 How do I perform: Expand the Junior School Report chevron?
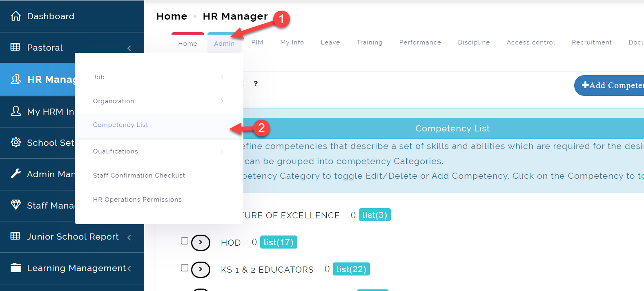(x=129, y=237)
